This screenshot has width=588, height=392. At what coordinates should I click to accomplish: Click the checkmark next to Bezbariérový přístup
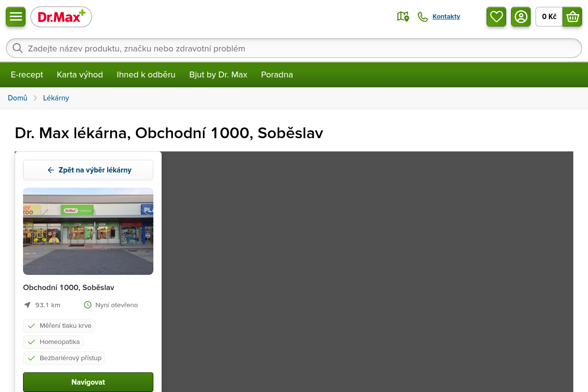tap(32, 358)
